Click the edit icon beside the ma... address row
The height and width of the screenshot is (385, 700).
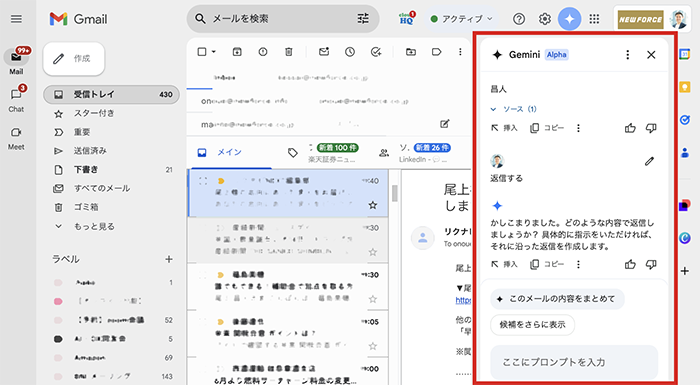coord(445,124)
